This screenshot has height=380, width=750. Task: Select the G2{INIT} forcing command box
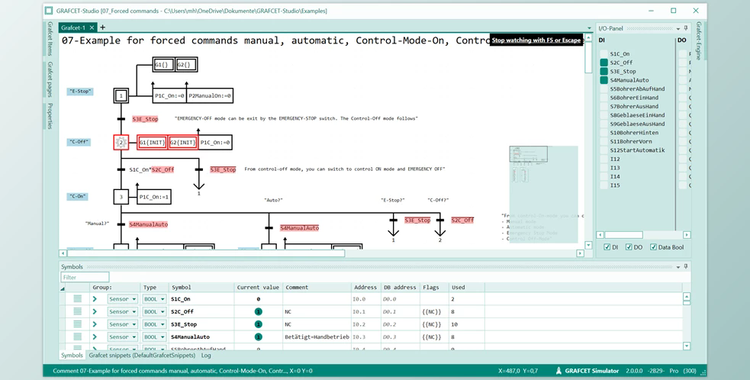pyautogui.click(x=183, y=142)
